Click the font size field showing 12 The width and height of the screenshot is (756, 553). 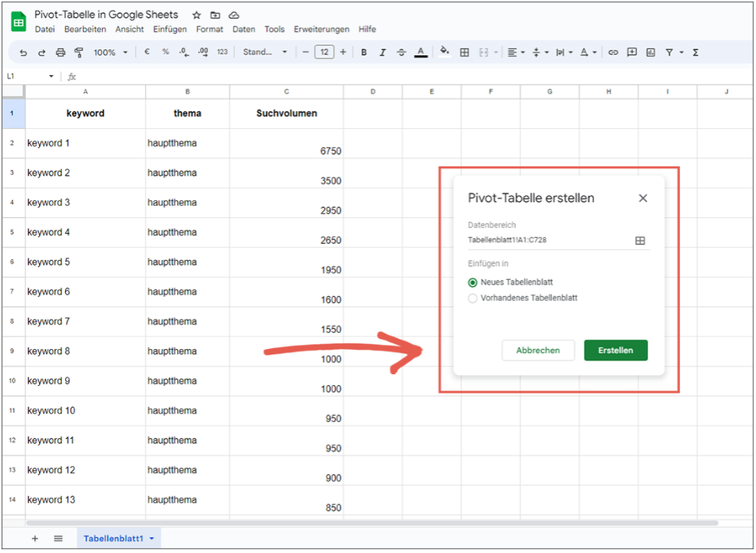[x=324, y=52]
